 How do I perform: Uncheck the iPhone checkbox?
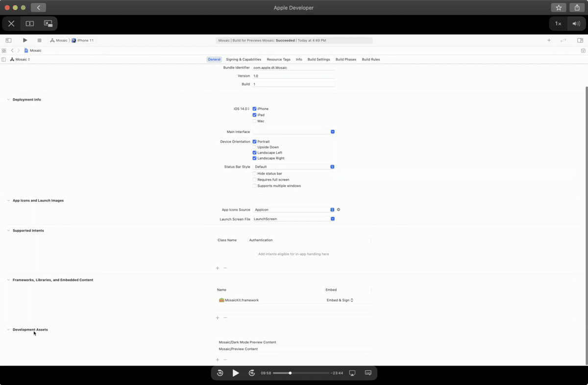tap(254, 109)
